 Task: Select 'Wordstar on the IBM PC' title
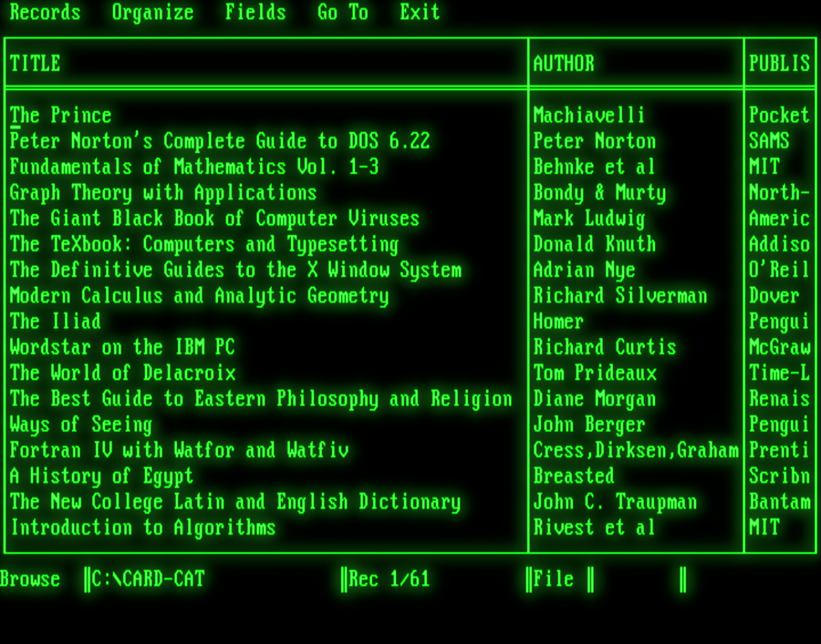[x=122, y=347]
